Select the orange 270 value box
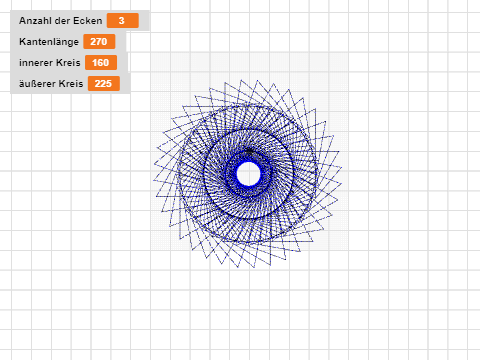The height and width of the screenshot is (360, 480). (x=99, y=42)
